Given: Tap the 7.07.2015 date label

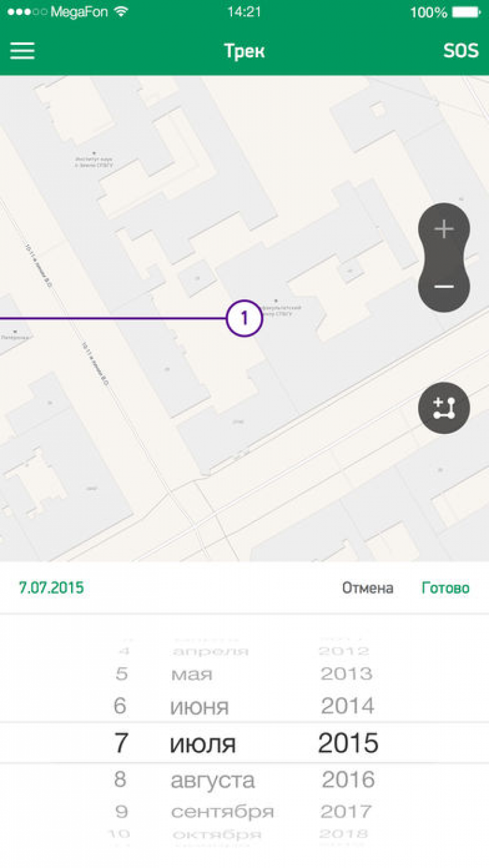Looking at the screenshot, I should 52,588.
